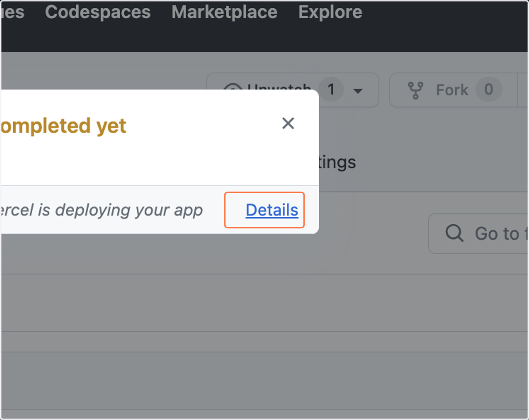Click the Fork button
Image resolution: width=529 pixels, height=420 pixels.
[453, 90]
